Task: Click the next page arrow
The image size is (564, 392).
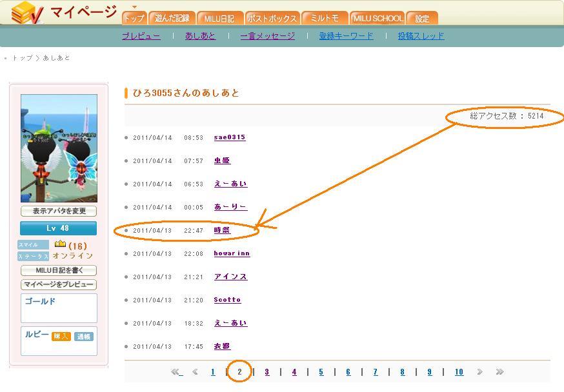Action: [x=479, y=372]
